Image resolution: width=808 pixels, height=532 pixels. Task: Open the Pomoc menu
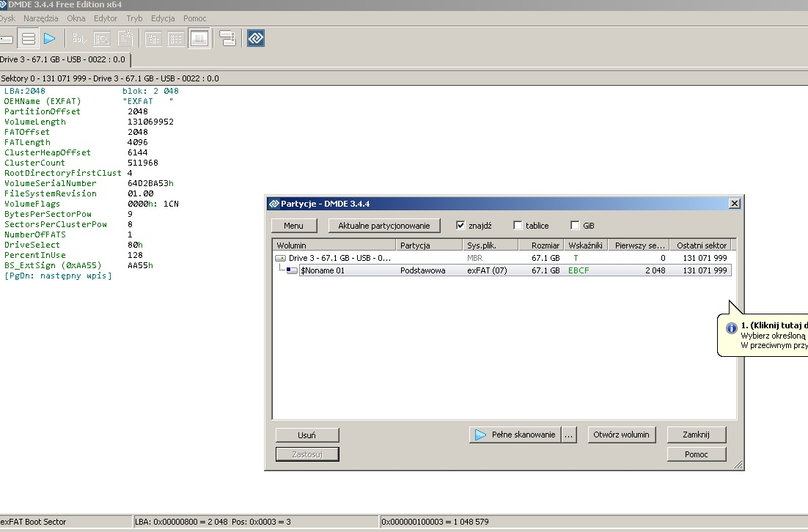(195, 18)
